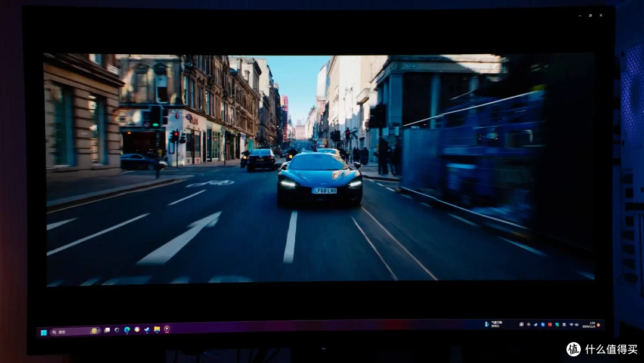Launch Microsoft Edge from the taskbar

(127, 330)
